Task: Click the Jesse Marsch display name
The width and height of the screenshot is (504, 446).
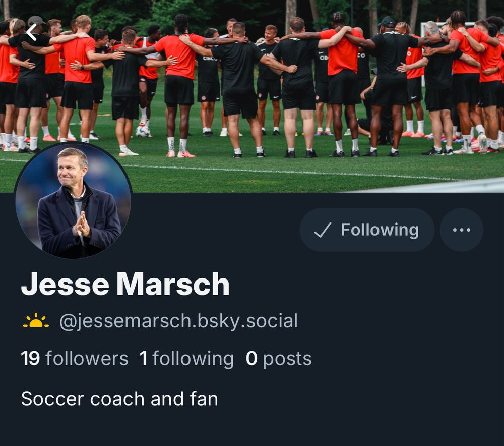Action: click(x=125, y=284)
